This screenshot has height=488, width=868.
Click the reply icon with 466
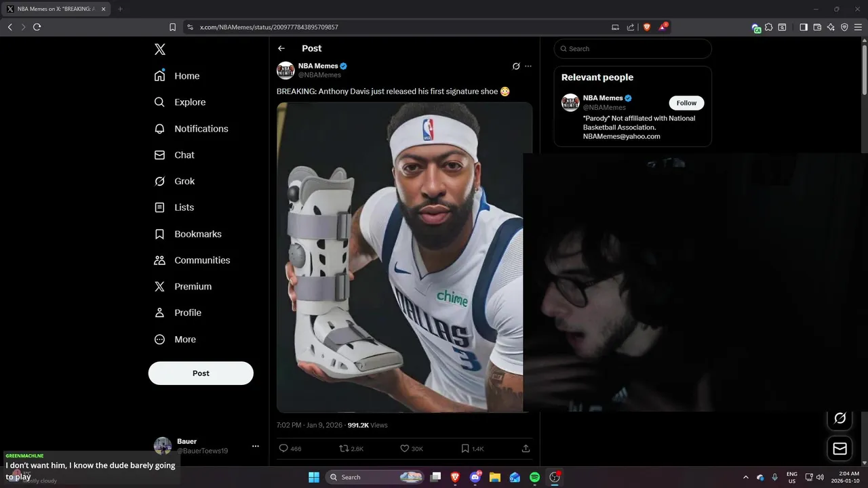pos(284,449)
